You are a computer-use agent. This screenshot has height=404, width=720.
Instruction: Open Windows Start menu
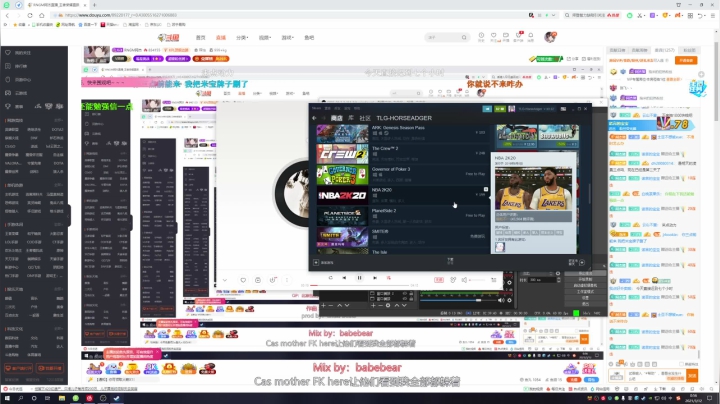click(x=7, y=398)
